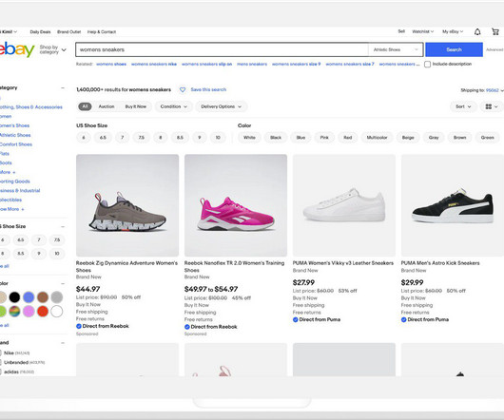Select the Green color chip
Viewport: 504px width, 420px height.
[x=487, y=138]
